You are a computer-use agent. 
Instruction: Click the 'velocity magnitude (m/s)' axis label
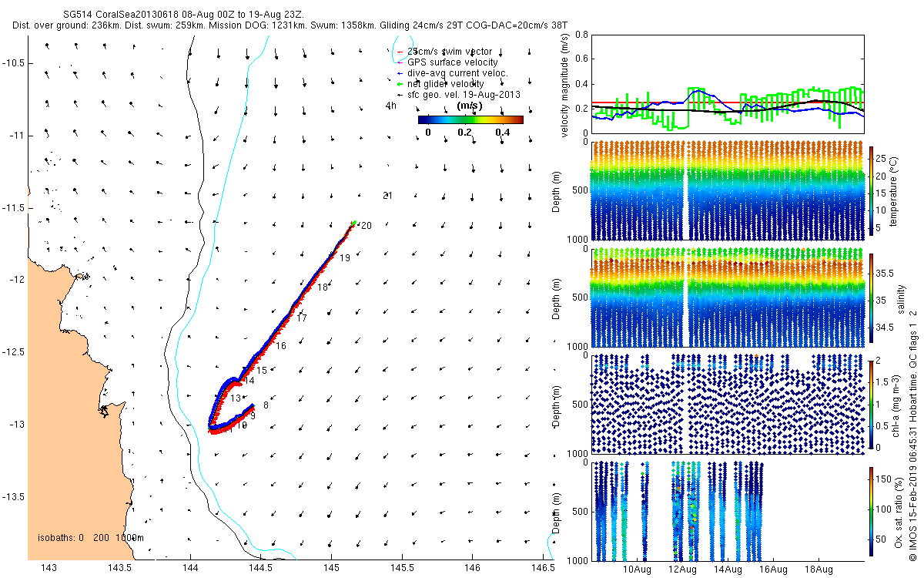(565, 84)
